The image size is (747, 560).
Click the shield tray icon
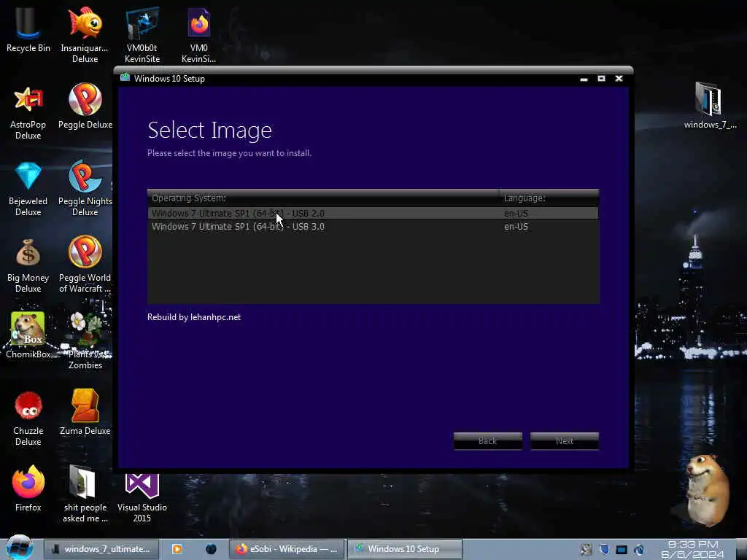(604, 550)
